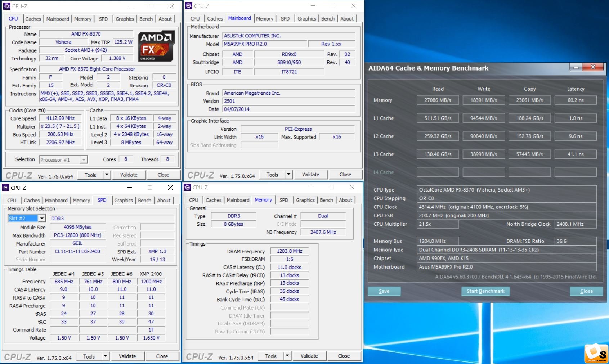Click the BIOS Date field 04/07/2014
Viewport: 609px width, 364px height.
coord(289,109)
